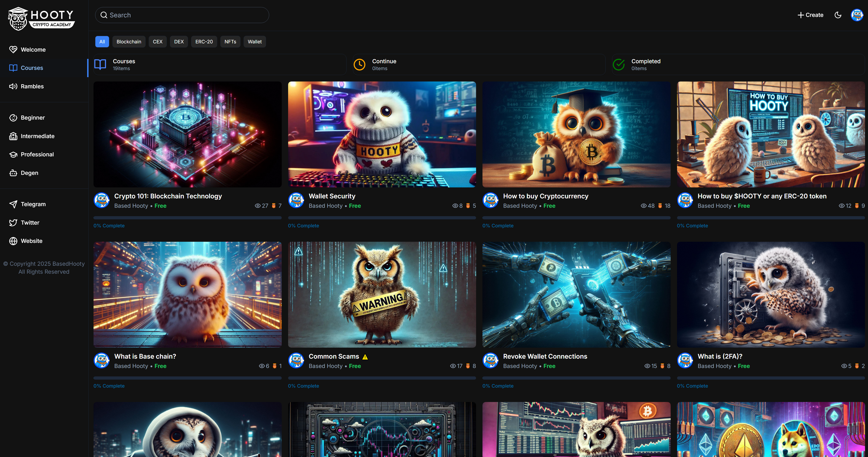Open the owl with vault safe thumbnail

pyautogui.click(x=771, y=294)
